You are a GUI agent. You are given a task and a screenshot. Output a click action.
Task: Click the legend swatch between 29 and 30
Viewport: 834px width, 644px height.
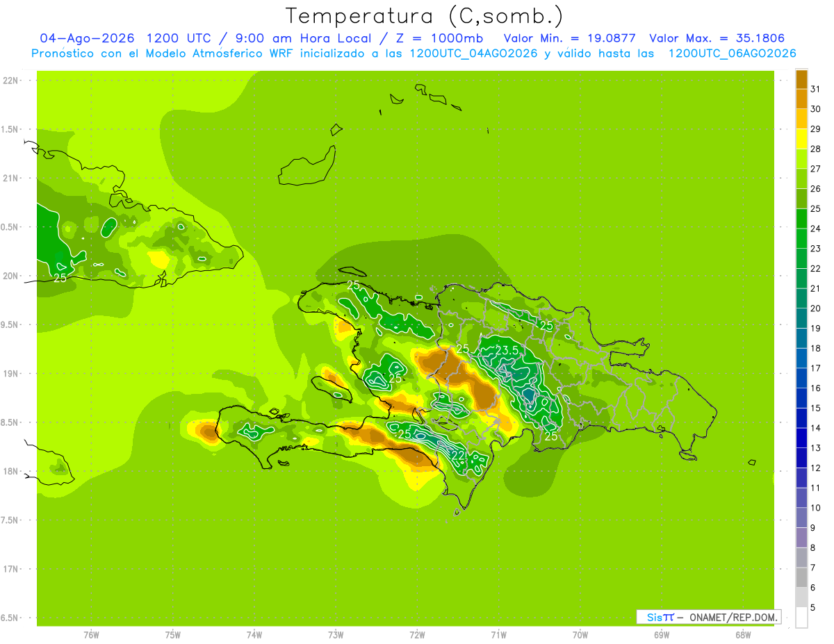[801, 119]
